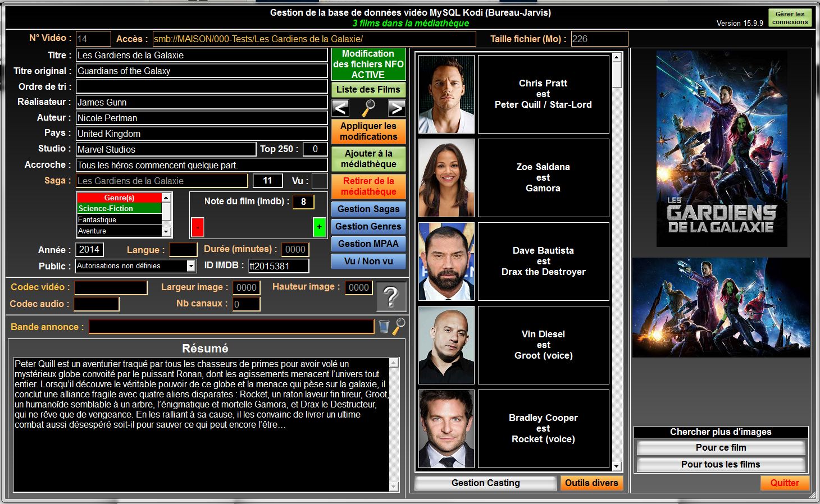This screenshot has height=504, width=820.
Task: Click the magnifier between the navigation arrows
Action: pyautogui.click(x=368, y=108)
